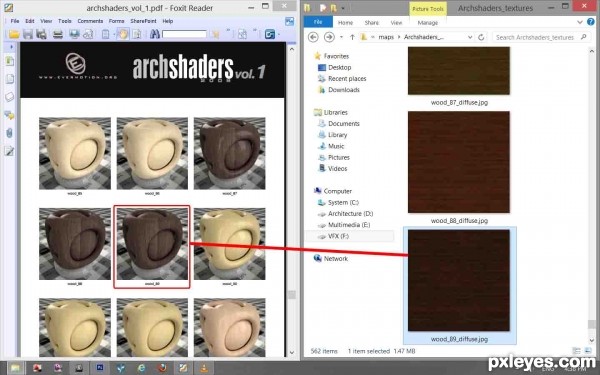Open recent locations dropdown in Explorer
Screen dimensions: 600x375
[341, 37]
